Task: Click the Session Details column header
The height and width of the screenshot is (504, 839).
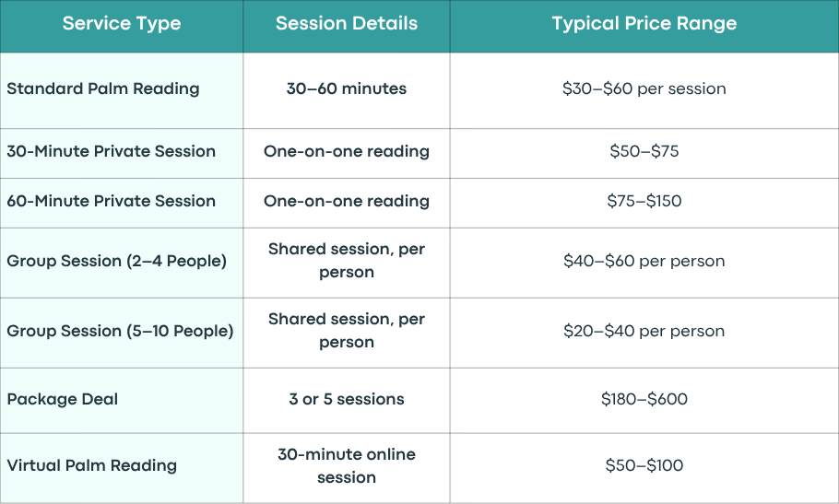Action: point(346,24)
